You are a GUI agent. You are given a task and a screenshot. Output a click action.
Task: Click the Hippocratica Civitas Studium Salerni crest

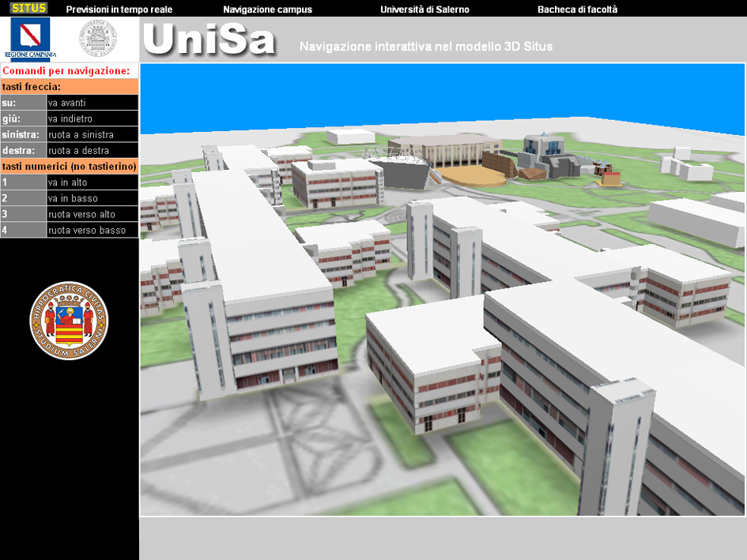coord(69,321)
